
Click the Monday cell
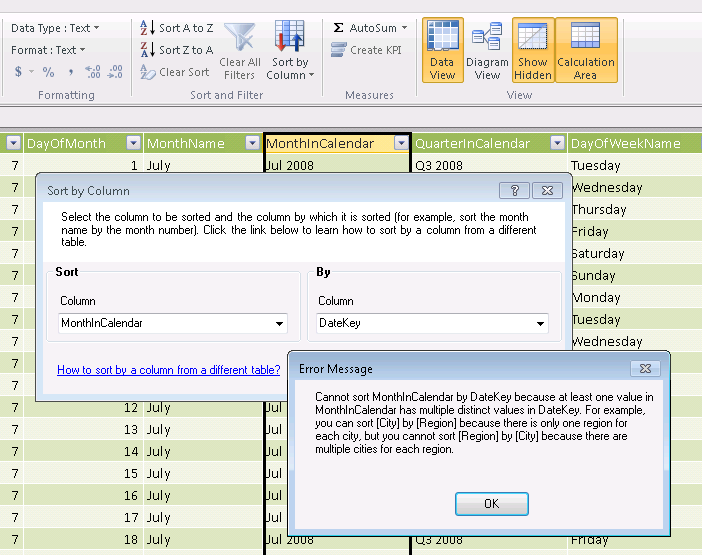636,297
